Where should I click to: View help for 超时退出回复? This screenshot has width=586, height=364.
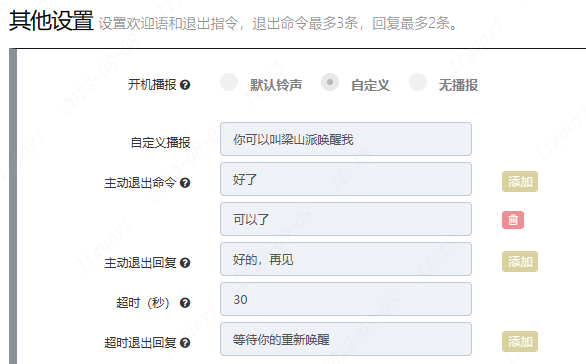185,343
